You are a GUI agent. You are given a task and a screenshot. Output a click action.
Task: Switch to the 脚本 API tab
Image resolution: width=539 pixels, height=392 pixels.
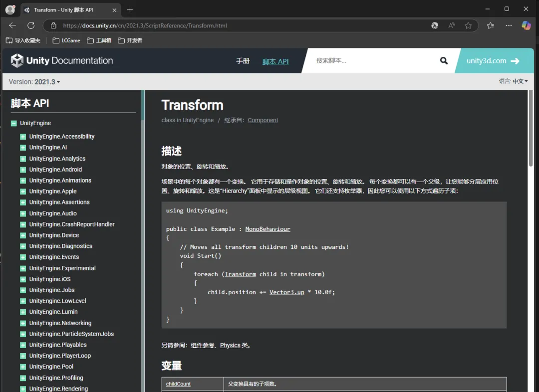click(x=275, y=61)
